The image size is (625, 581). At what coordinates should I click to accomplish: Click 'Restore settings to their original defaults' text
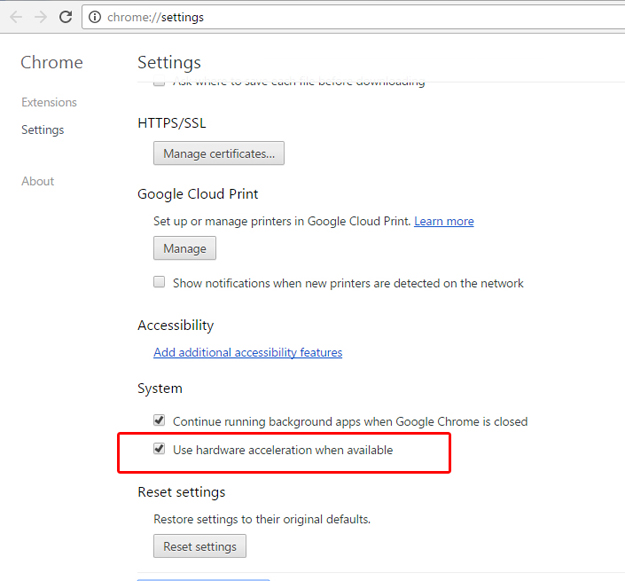262,519
